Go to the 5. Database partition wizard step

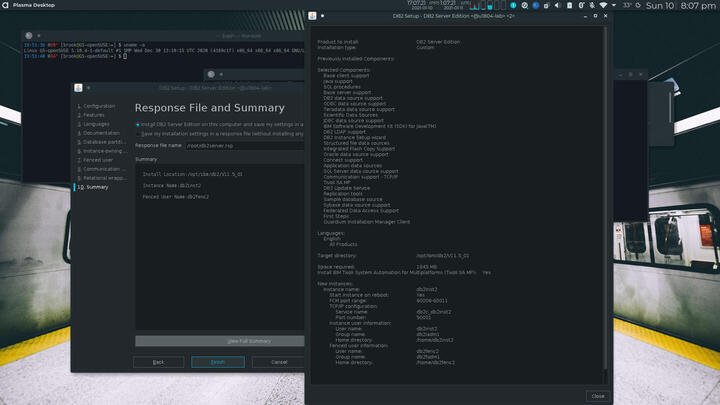[x=101, y=142]
